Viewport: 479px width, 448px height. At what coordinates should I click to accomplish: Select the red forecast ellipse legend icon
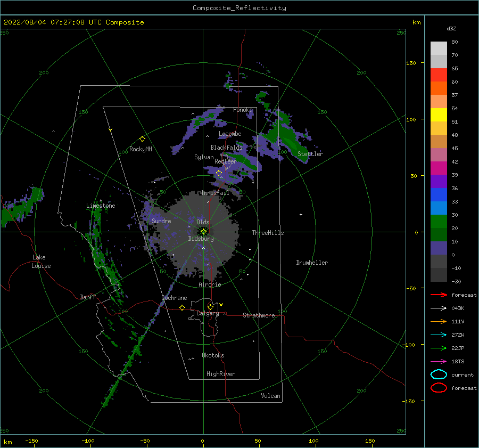click(x=439, y=388)
